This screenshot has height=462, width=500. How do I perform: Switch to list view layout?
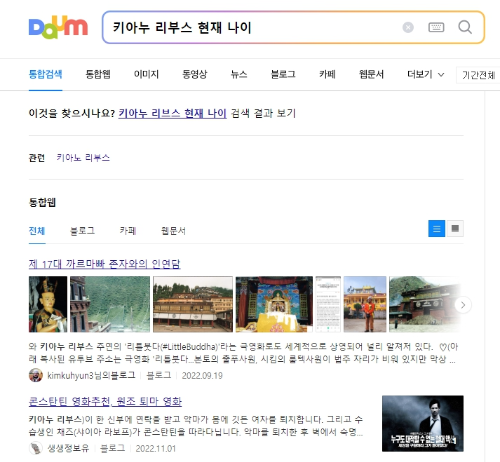pos(437,229)
